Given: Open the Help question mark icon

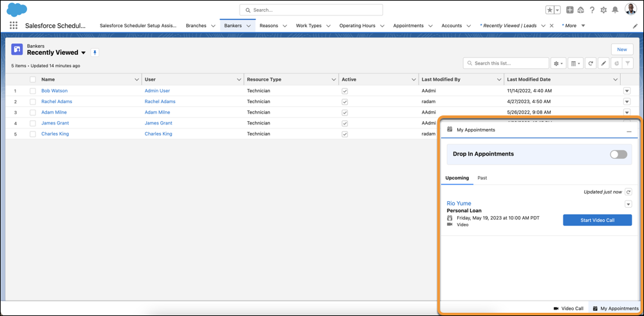Looking at the screenshot, I should pyautogui.click(x=592, y=10).
